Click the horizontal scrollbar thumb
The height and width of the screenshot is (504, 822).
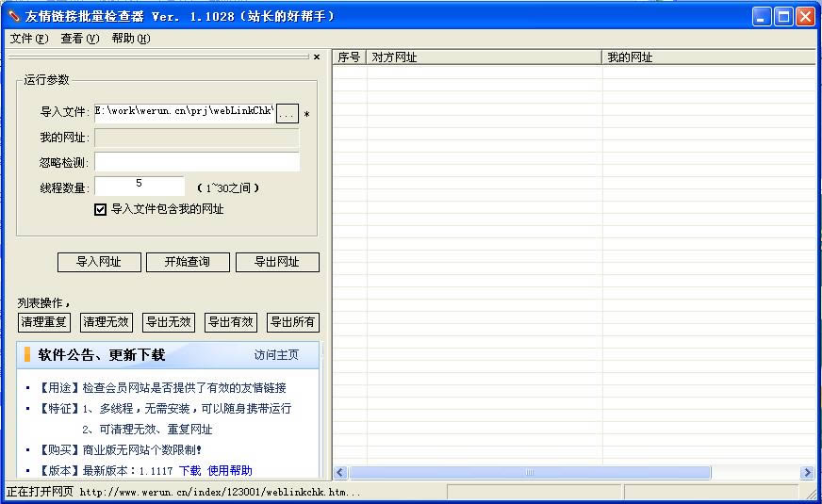530,473
